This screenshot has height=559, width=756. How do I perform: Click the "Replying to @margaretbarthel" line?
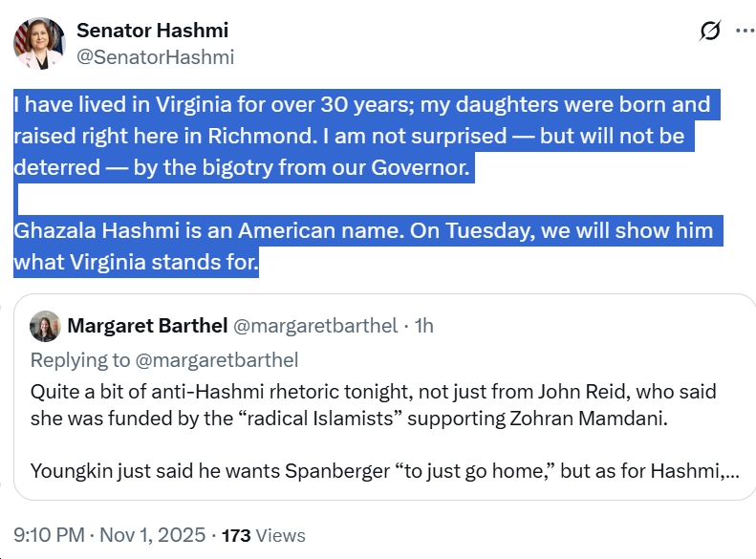164,359
